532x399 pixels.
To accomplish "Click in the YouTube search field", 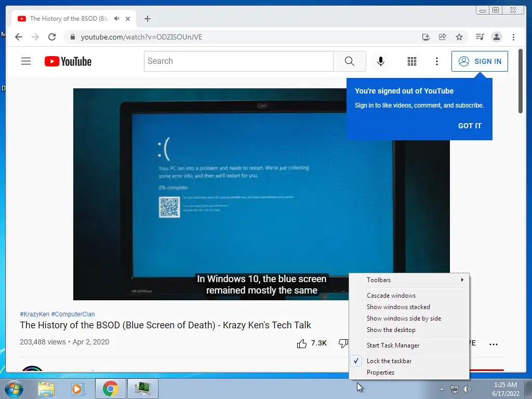I will click(238, 61).
